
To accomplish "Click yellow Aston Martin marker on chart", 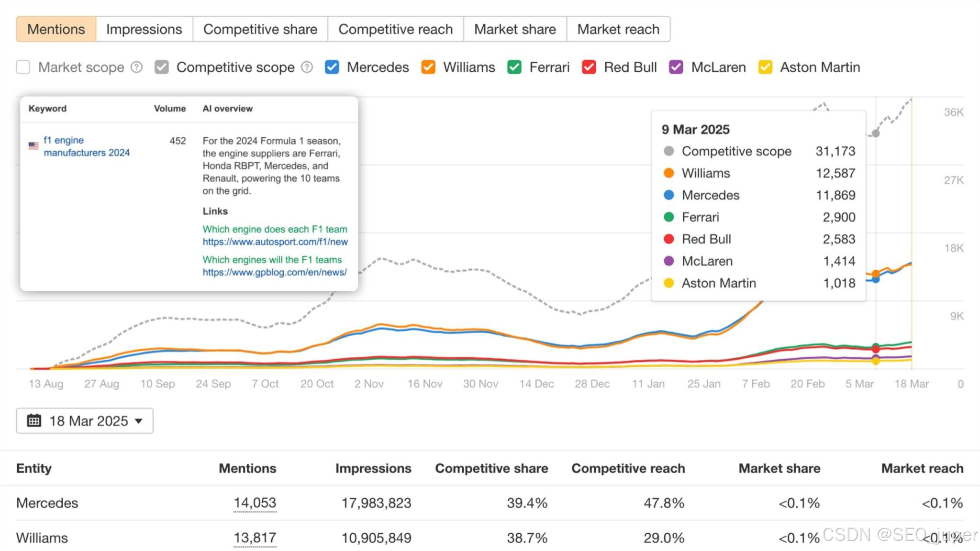I will pos(875,361).
